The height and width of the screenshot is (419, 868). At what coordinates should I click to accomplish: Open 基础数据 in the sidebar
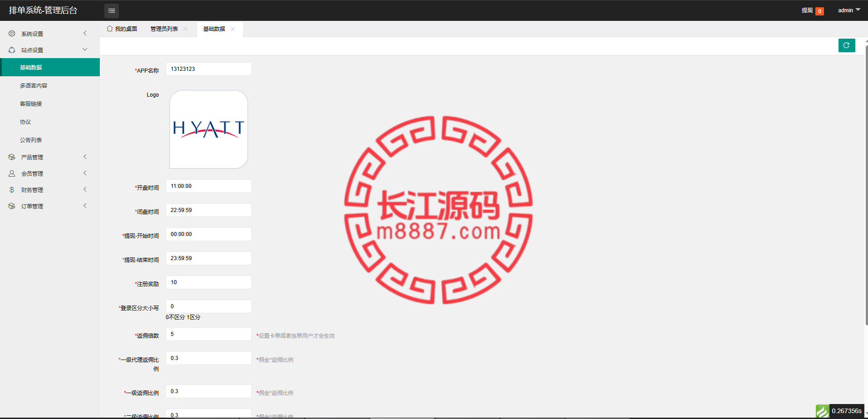tap(50, 67)
